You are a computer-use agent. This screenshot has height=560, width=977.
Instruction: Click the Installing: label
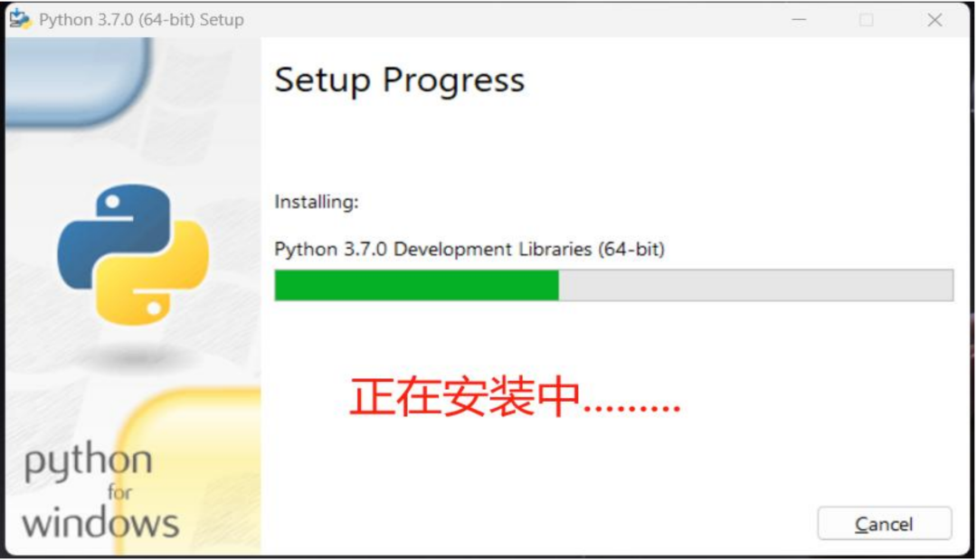(x=317, y=202)
